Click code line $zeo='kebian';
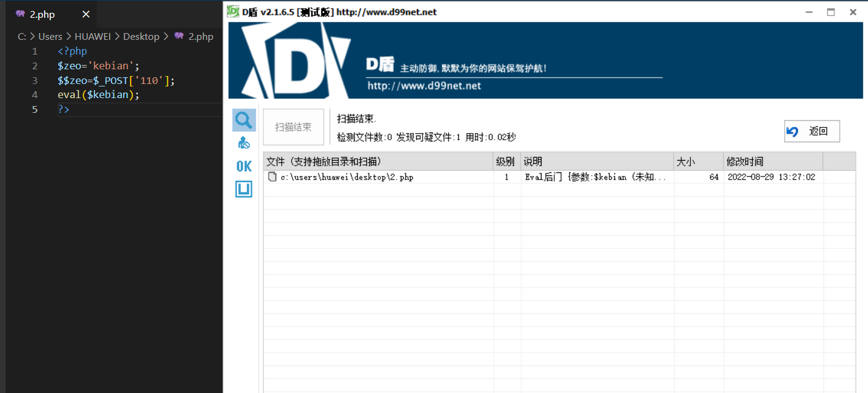The image size is (868, 393). tap(99, 66)
